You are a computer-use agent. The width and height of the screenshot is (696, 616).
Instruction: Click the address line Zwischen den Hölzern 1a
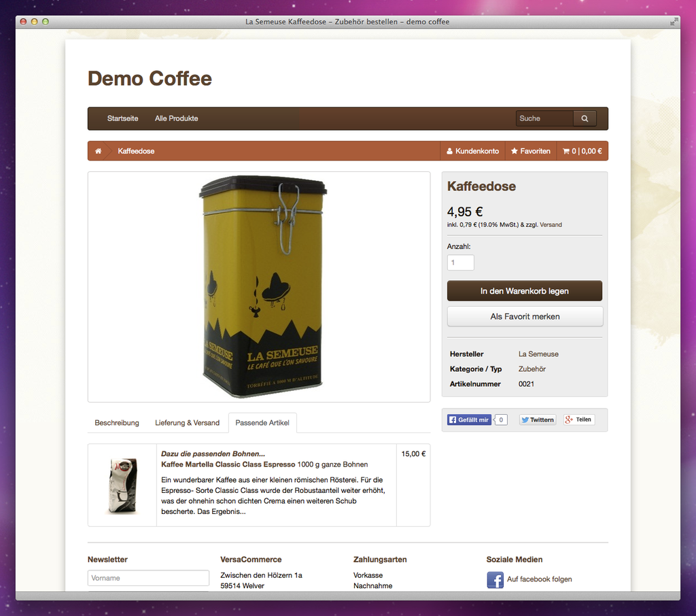261,575
